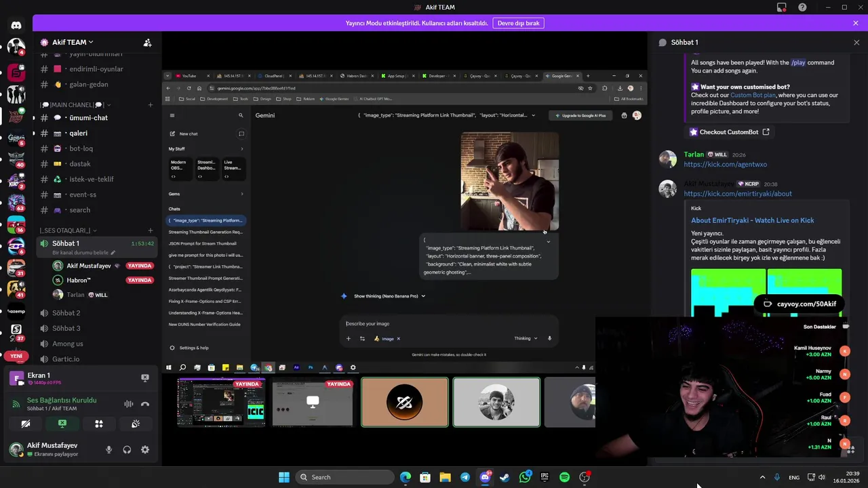Expand Gemini Gems section
The height and width of the screenshot is (488, 868).
205,194
